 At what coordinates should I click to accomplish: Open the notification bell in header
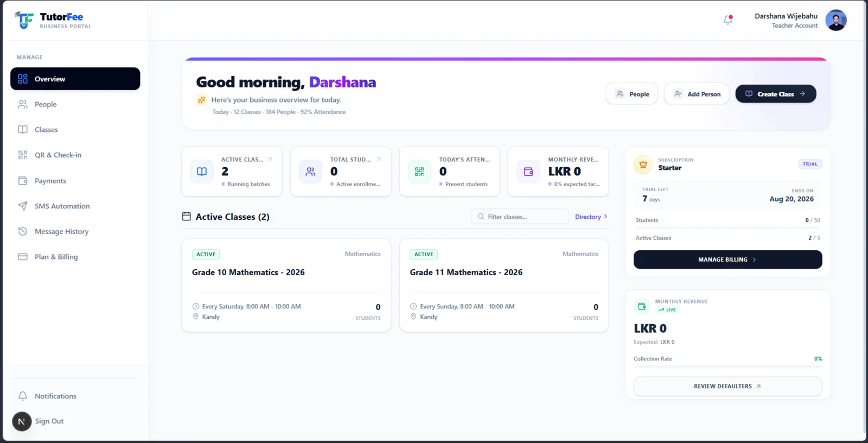728,20
